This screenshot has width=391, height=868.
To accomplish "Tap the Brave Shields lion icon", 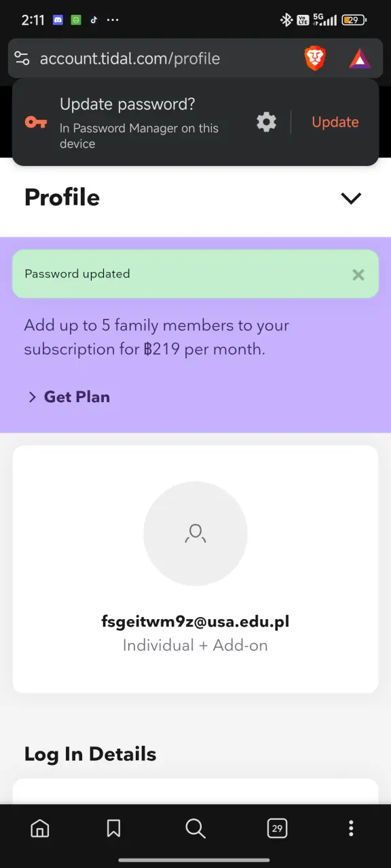I will coord(314,59).
